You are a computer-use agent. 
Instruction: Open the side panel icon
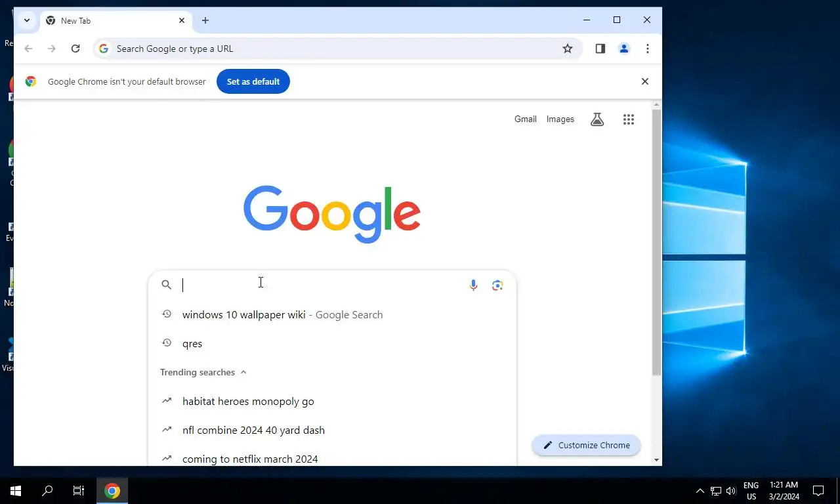coord(600,49)
